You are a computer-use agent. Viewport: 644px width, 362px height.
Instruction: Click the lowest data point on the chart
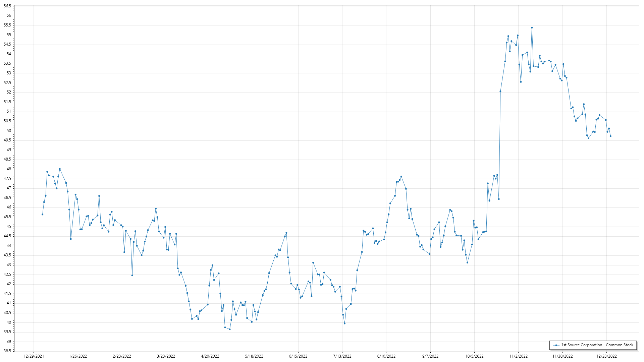click(230, 329)
